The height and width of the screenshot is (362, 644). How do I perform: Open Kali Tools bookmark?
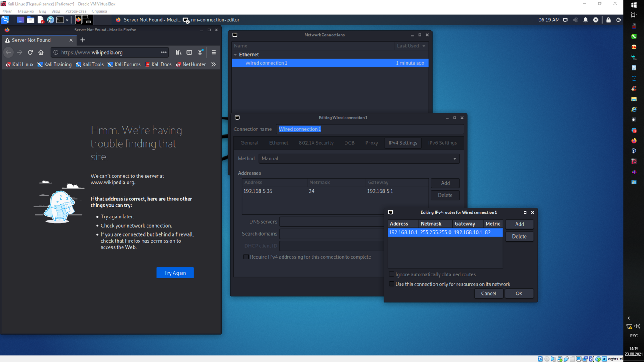click(90, 64)
